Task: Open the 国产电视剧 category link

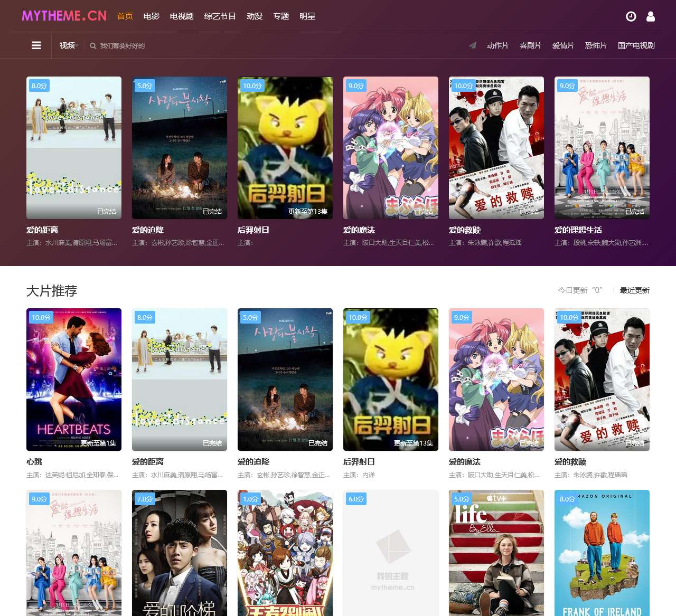Action: tap(636, 45)
